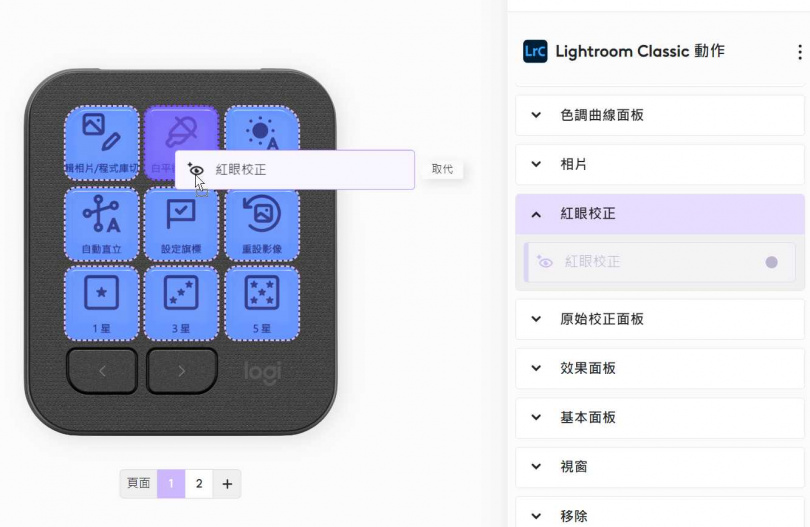
Task: Add a new page with plus button
Action: click(227, 484)
